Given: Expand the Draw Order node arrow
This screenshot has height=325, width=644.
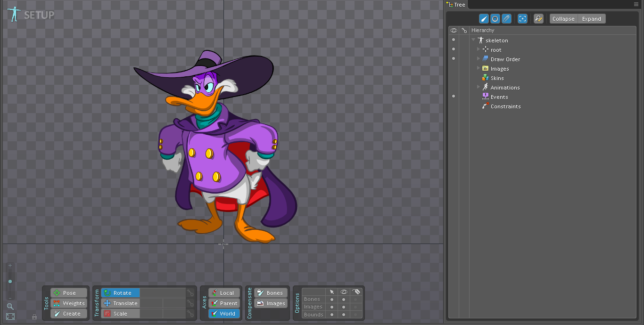Looking at the screenshot, I should point(478,58).
